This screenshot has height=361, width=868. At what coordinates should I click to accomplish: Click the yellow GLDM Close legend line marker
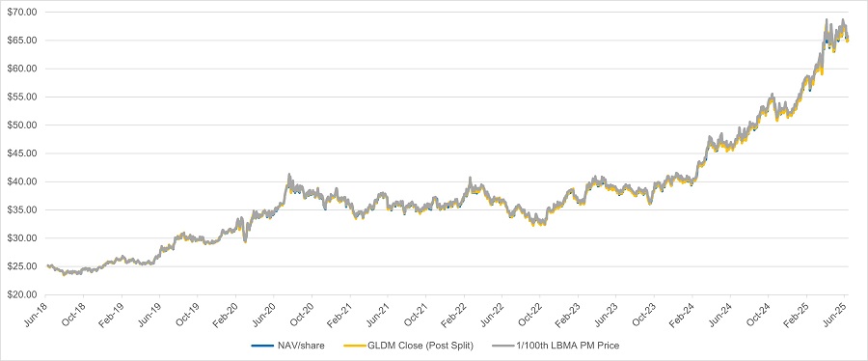354,347
